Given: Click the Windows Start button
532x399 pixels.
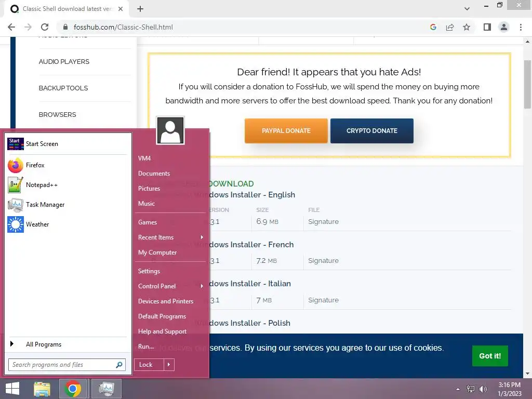Looking at the screenshot, I should 12,389.
